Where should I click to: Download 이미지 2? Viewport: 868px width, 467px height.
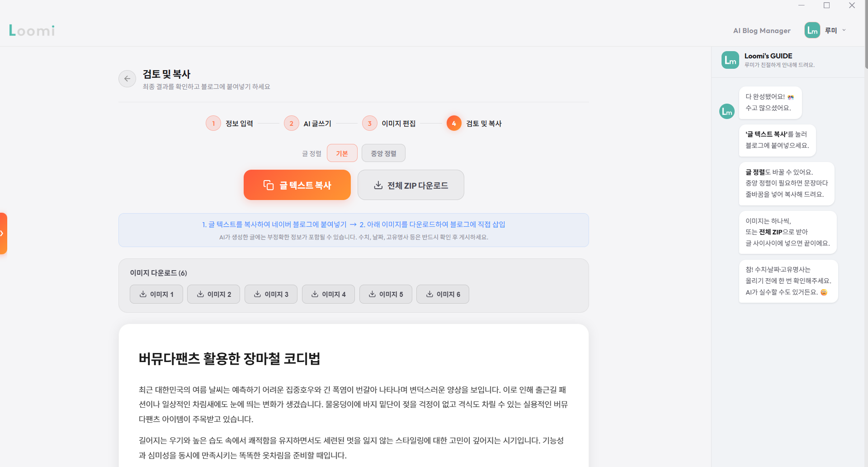[x=214, y=294]
